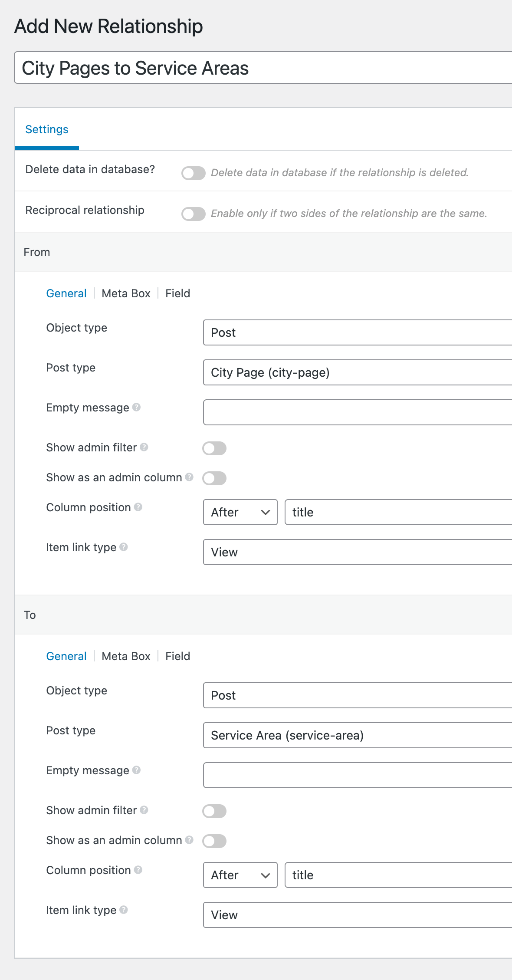Open the After dropdown in From Column position
The image size is (512, 980).
240,512
